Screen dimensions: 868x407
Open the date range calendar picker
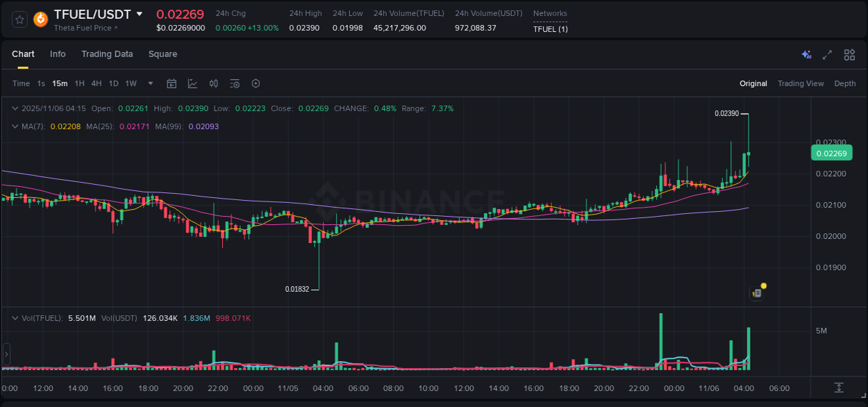172,83
